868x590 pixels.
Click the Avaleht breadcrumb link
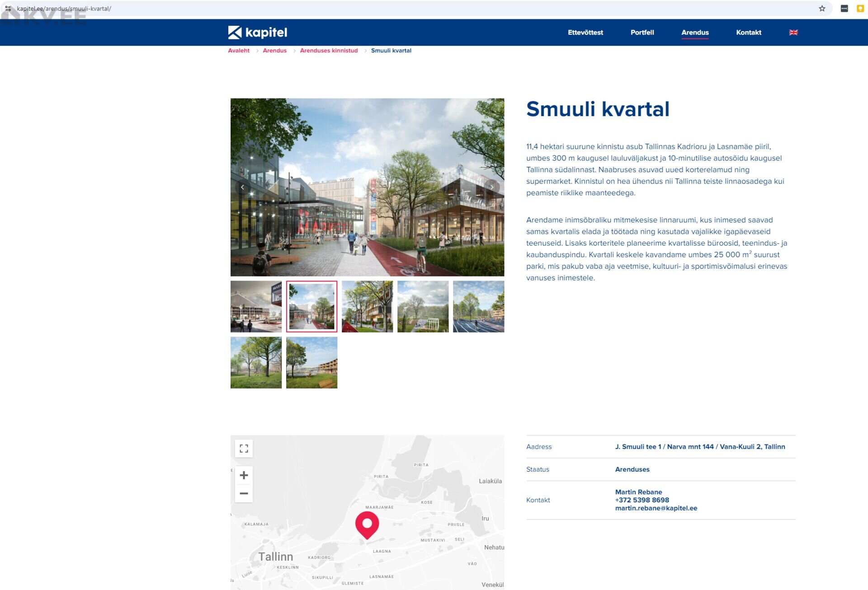238,51
